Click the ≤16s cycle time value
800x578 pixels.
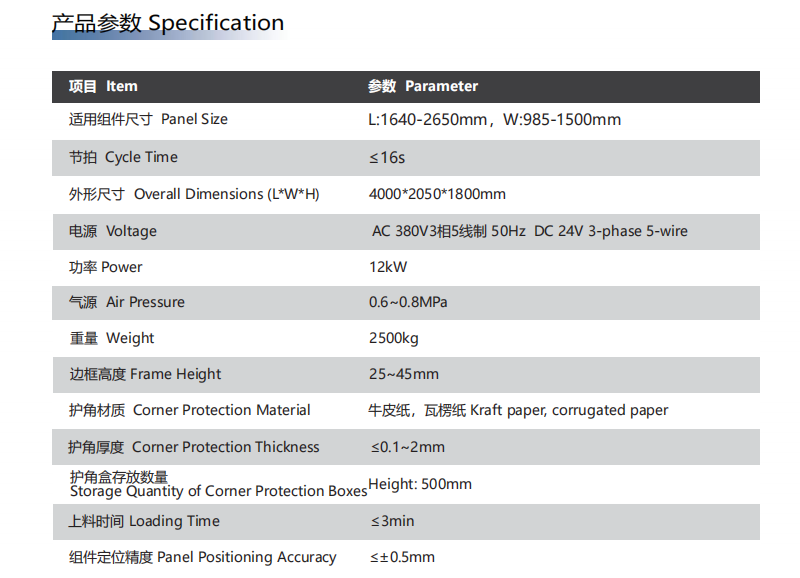pyautogui.click(x=387, y=157)
